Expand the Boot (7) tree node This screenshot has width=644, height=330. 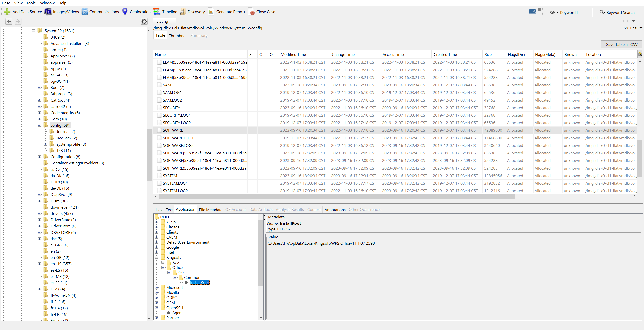point(39,87)
